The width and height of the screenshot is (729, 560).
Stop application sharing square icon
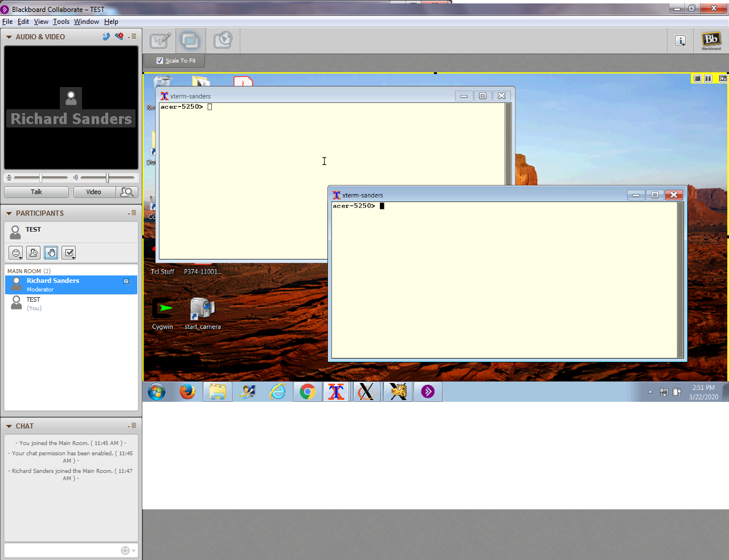tap(698, 79)
